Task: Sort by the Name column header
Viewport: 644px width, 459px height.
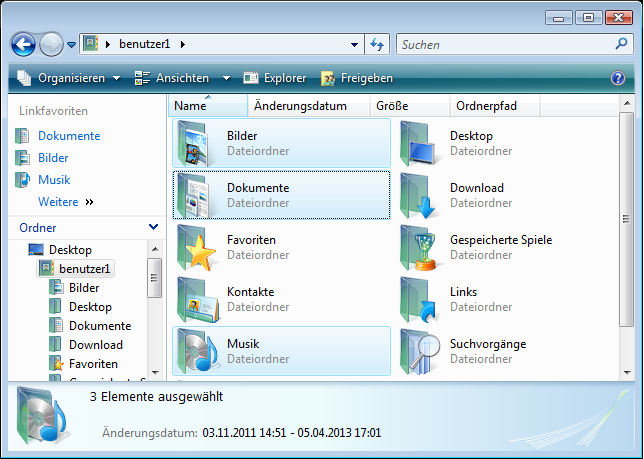Action: pos(208,106)
